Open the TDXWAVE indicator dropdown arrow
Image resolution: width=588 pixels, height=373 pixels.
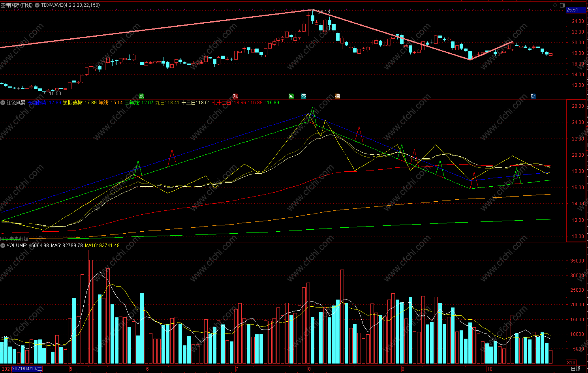(37, 5)
